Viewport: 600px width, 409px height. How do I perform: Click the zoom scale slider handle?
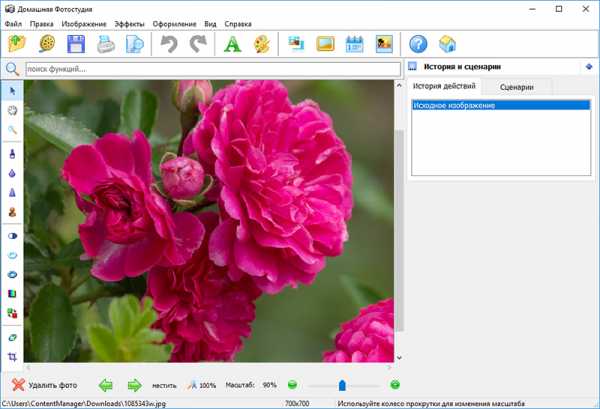(x=342, y=385)
